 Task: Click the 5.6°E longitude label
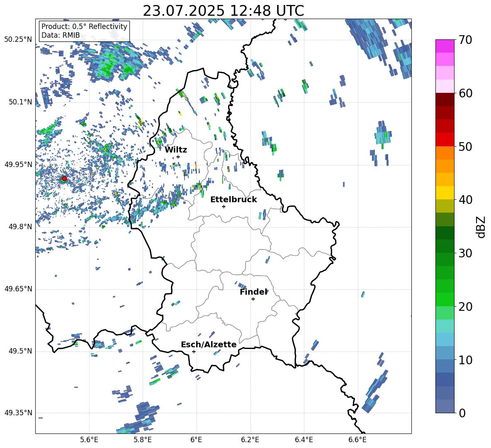[89, 440]
